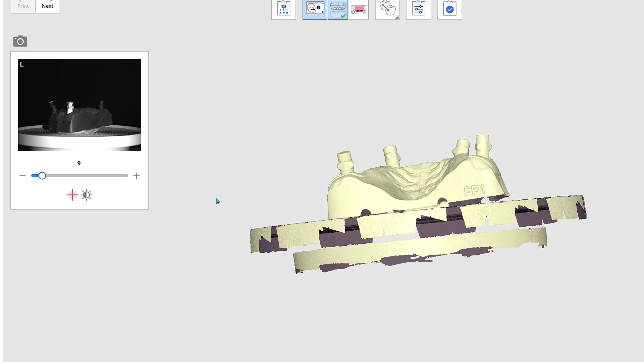Viewport: 644px width, 362px height.
Task: Take a snapshot with the camera icon
Action: pyautogui.click(x=20, y=41)
